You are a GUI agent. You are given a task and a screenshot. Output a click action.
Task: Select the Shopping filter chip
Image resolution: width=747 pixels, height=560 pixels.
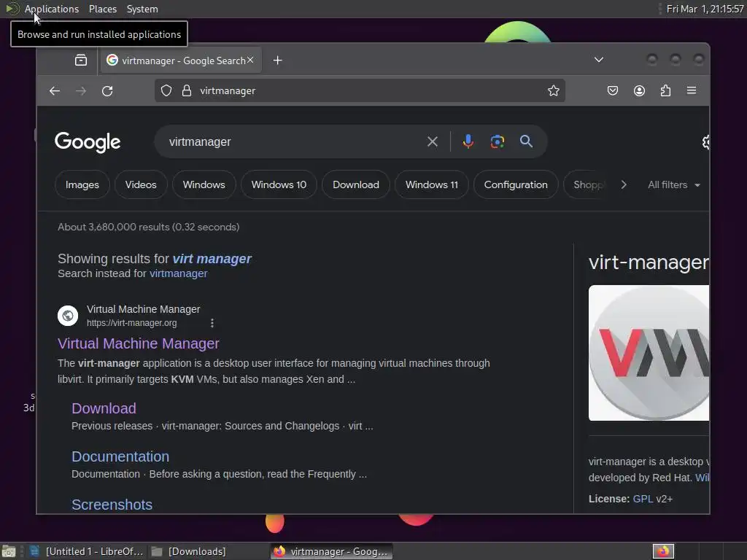587,184
